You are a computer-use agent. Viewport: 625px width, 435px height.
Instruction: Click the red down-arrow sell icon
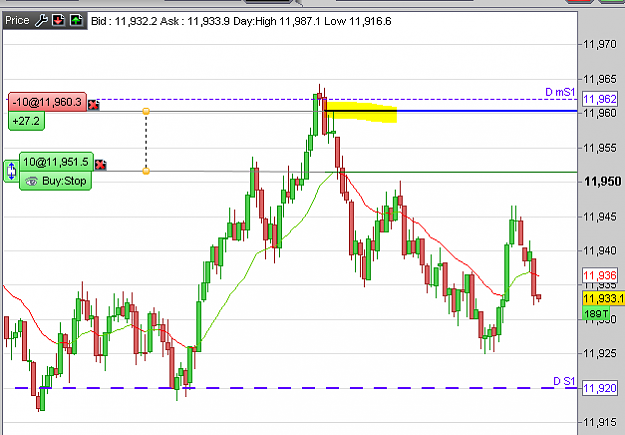tap(59, 20)
